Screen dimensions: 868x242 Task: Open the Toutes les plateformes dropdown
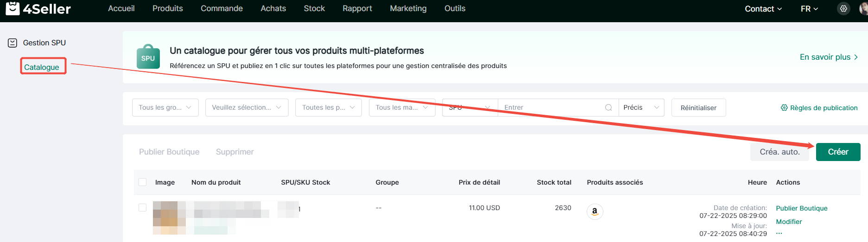329,107
